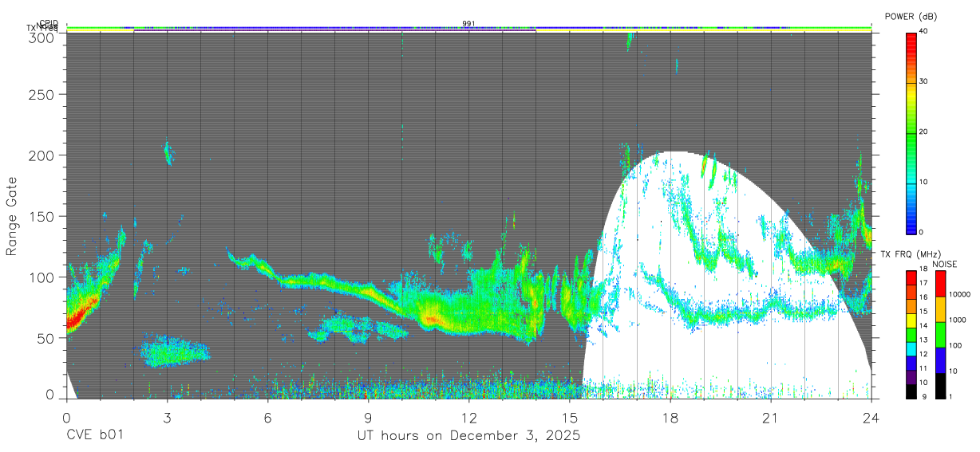
Task: Click the '1000' label on the NOISE scale
Action: [x=957, y=320]
